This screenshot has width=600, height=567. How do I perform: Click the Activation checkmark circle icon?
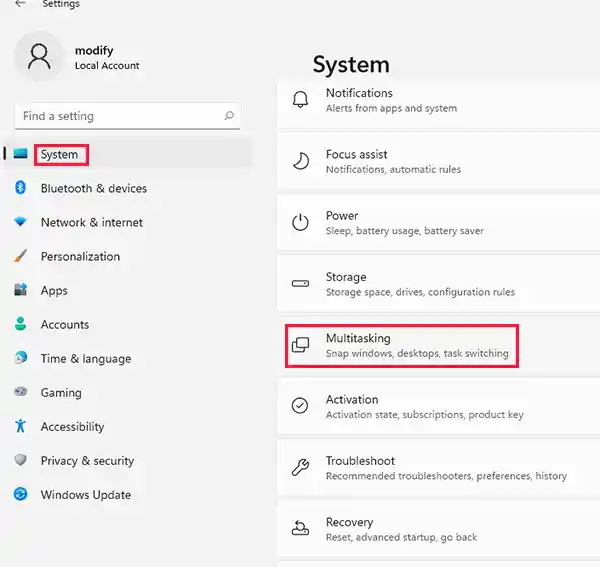click(x=300, y=406)
